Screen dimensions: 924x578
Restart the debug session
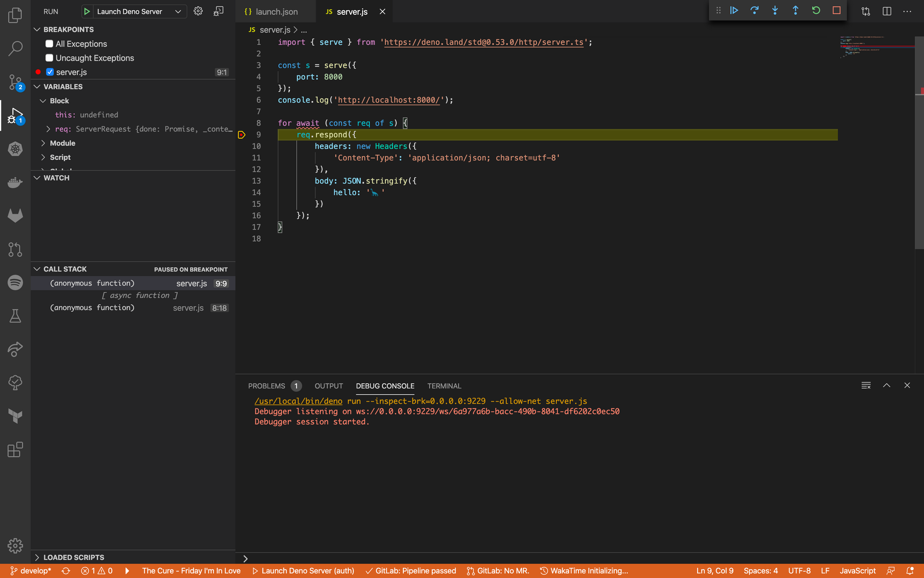pos(816,11)
